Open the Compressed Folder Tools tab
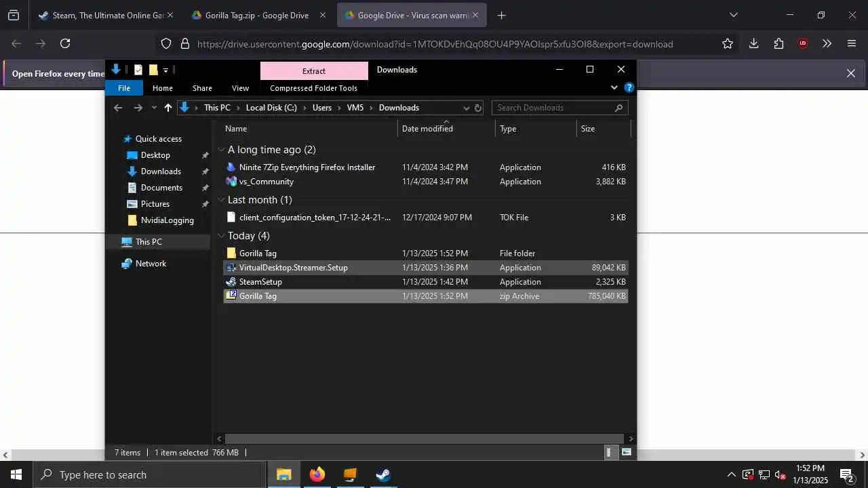Viewport: 868px width, 488px height. click(313, 88)
